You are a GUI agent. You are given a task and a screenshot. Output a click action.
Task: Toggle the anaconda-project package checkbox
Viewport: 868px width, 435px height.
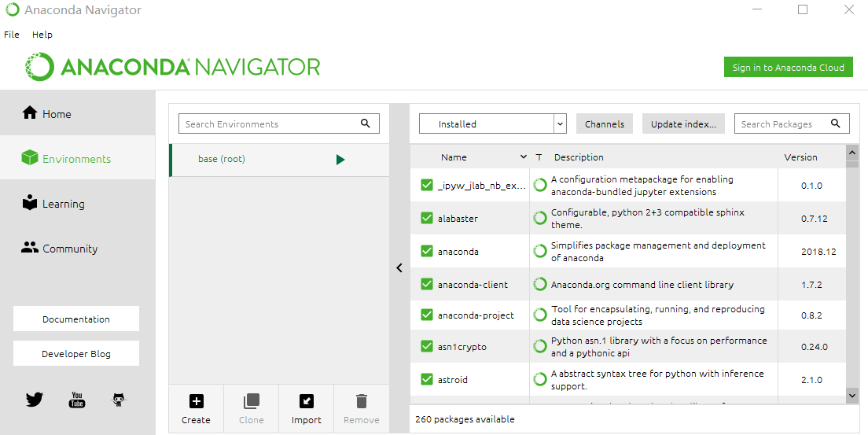tap(426, 315)
